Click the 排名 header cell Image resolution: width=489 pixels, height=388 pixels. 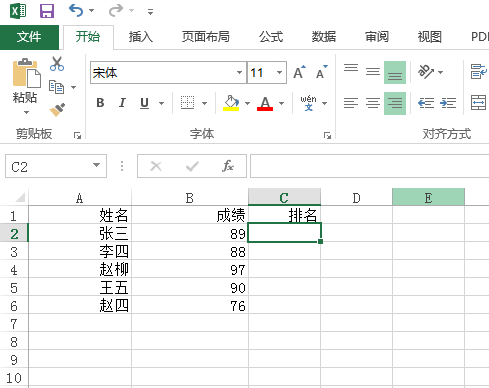pyautogui.click(x=284, y=215)
